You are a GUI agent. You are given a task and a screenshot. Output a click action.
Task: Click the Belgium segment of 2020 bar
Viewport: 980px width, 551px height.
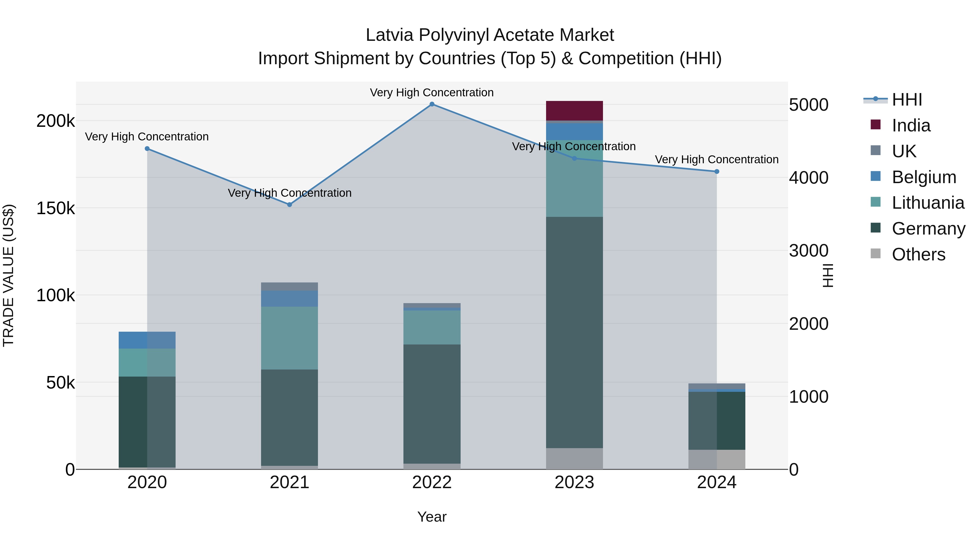coord(147,340)
